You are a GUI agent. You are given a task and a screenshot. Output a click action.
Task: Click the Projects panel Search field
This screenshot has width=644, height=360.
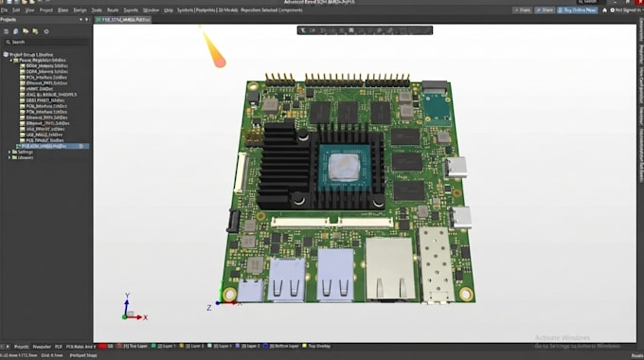pos(46,42)
